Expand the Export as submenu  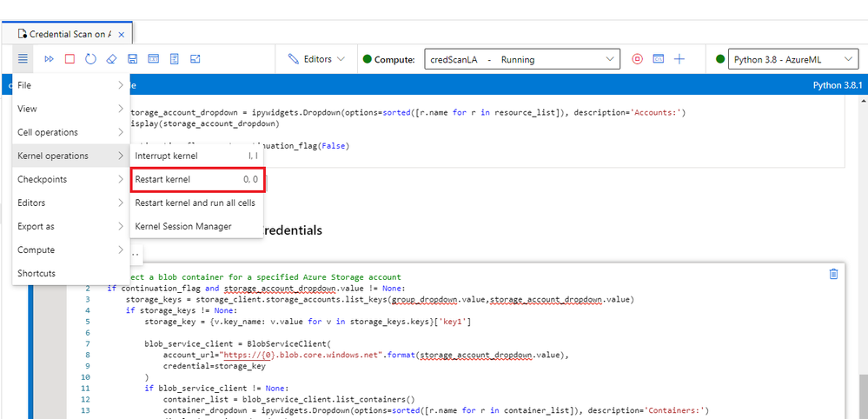(x=71, y=226)
